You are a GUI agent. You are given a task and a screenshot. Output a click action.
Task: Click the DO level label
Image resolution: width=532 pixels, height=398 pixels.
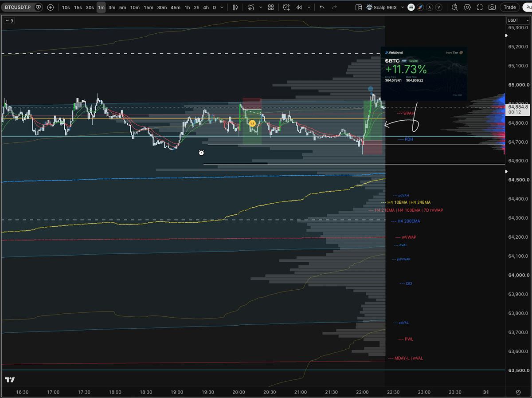point(406,284)
